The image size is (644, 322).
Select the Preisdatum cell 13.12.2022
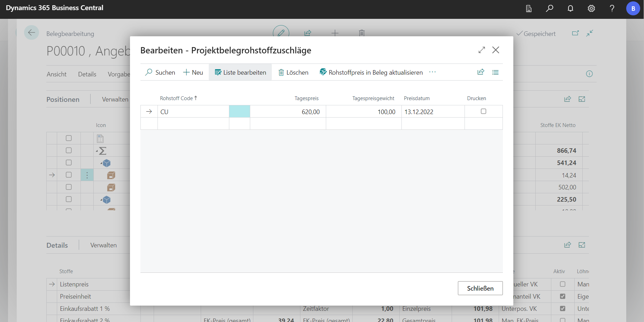click(x=432, y=112)
